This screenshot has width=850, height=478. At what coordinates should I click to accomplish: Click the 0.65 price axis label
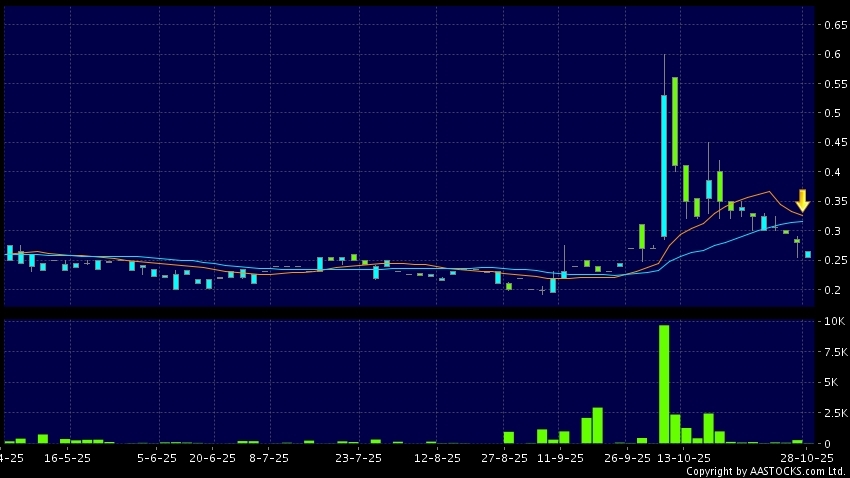pyautogui.click(x=831, y=25)
